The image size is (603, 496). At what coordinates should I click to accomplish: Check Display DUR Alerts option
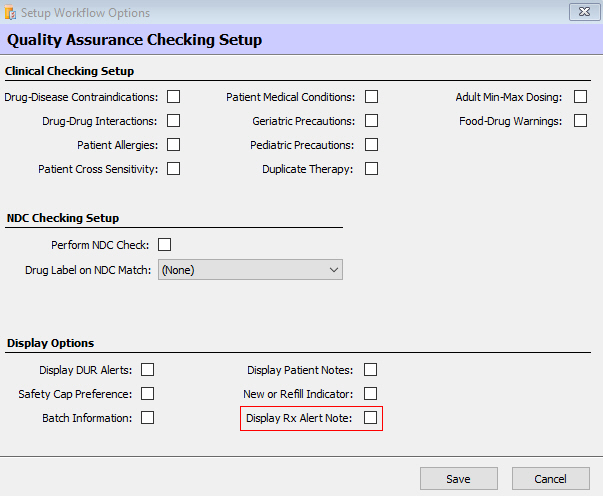pos(148,370)
